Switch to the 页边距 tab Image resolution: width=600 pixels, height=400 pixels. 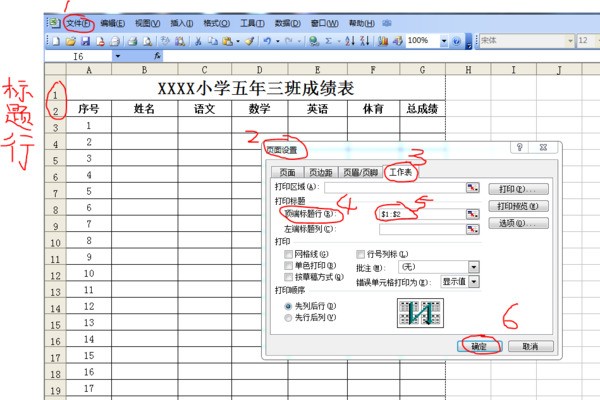[321, 173]
